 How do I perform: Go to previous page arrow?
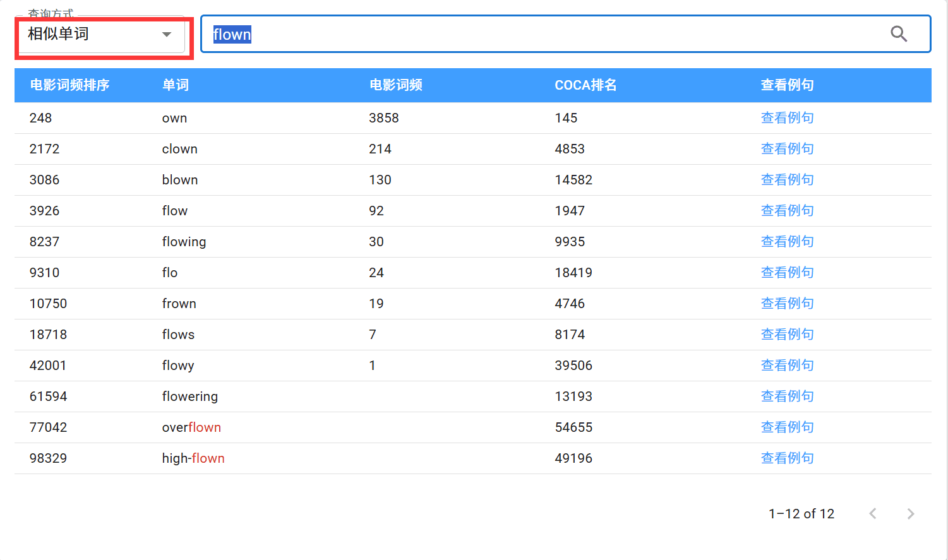tap(872, 514)
